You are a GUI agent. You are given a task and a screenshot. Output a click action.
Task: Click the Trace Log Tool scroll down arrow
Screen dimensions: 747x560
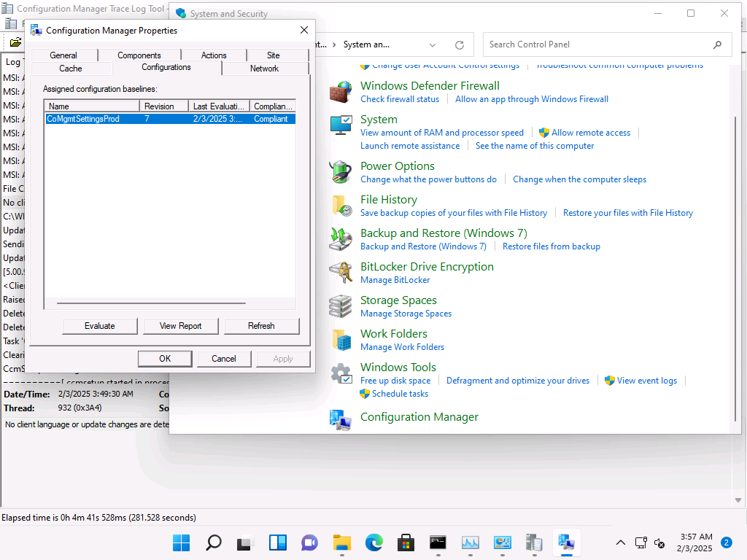click(738, 500)
